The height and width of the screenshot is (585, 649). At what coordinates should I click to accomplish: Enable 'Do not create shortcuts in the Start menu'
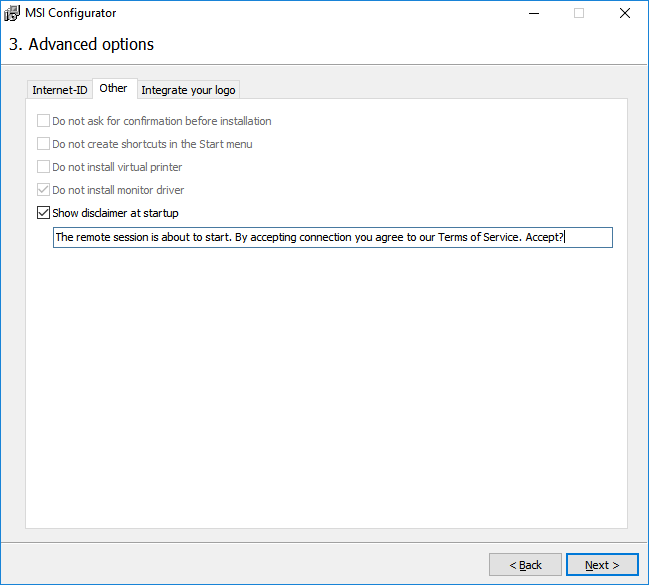pos(43,144)
